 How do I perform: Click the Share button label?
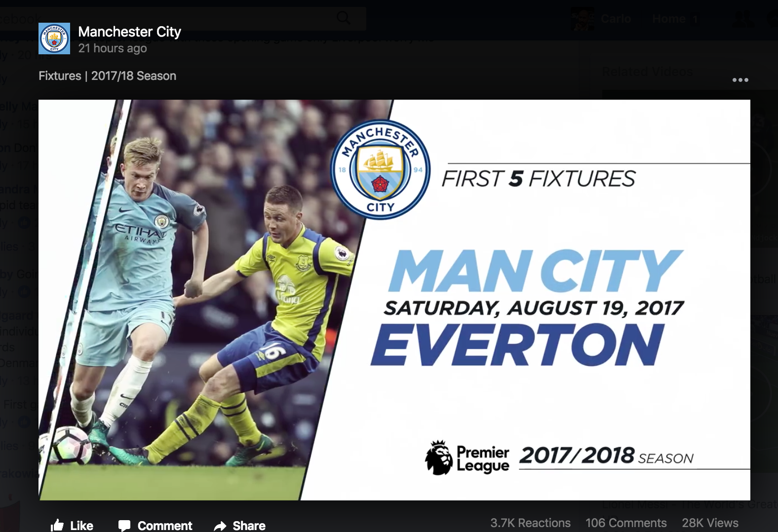tap(249, 526)
